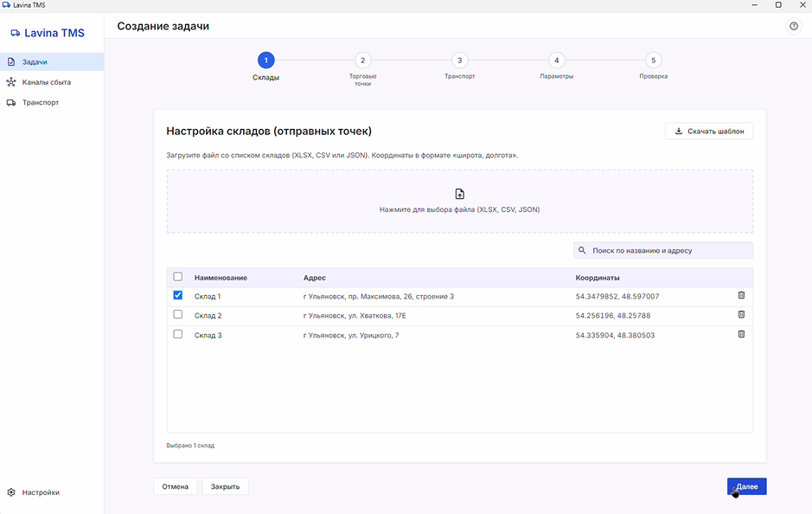
Task: Click the Наименование column header
Action: pos(221,278)
